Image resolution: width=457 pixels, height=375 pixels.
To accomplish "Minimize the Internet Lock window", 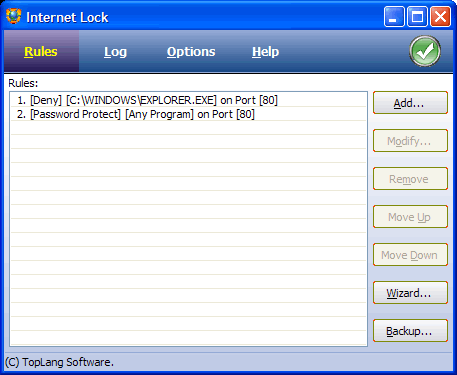I will (394, 16).
